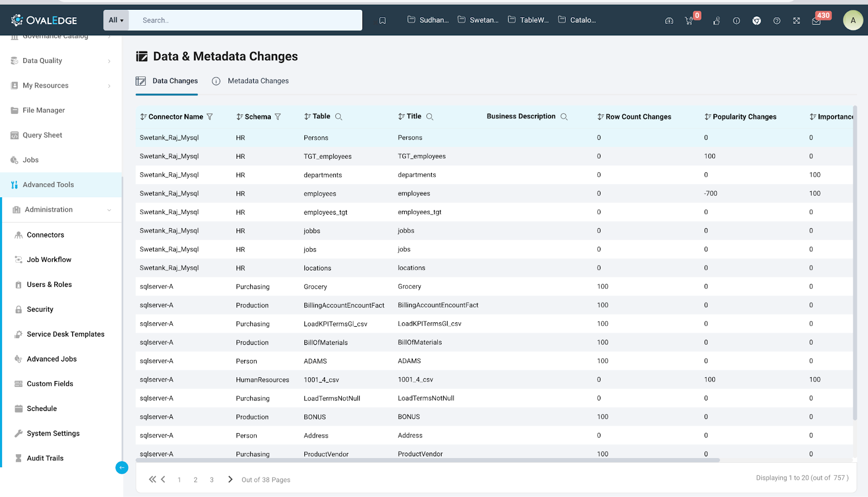Open Service Desk Templates
This screenshot has width=868, height=497.
tap(66, 334)
